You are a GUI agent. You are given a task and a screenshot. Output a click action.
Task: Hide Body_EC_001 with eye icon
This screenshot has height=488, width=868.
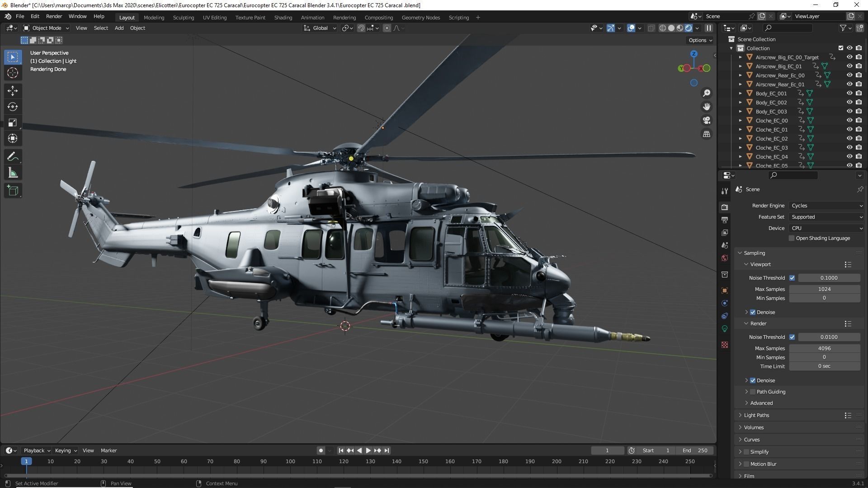(x=849, y=93)
